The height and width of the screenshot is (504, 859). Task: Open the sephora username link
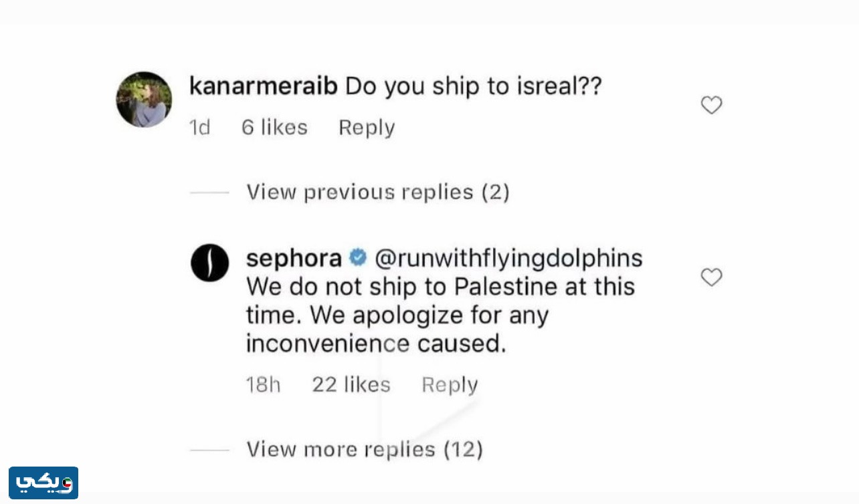[294, 258]
